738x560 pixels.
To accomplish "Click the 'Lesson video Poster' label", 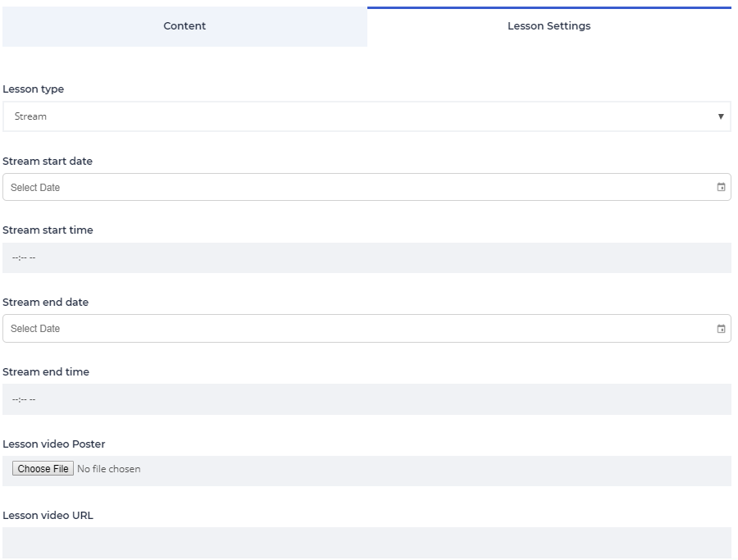I will [54, 444].
